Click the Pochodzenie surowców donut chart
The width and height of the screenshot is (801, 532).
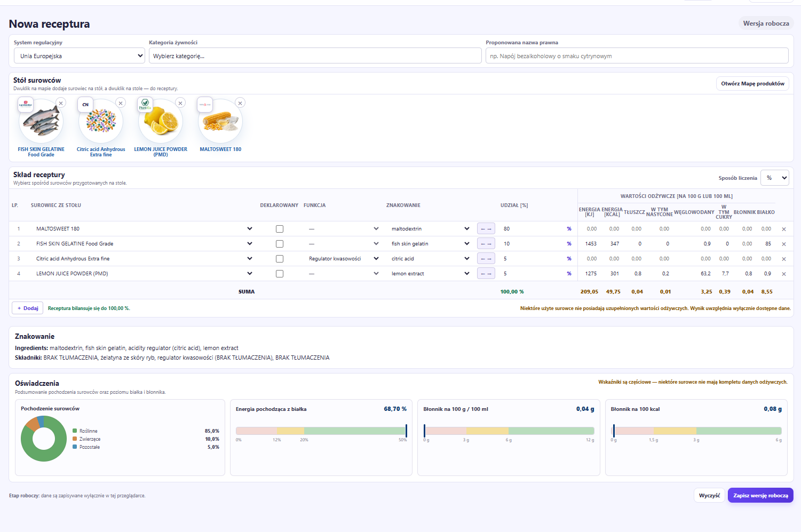pos(44,439)
